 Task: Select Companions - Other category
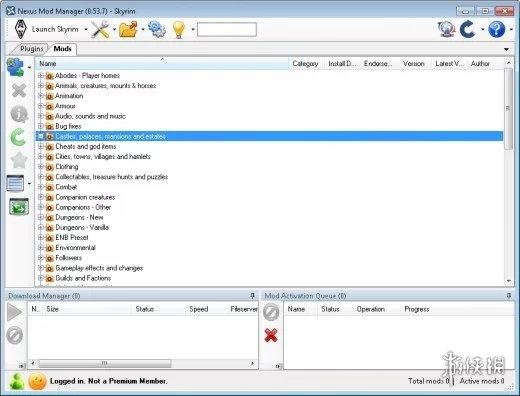269,207
